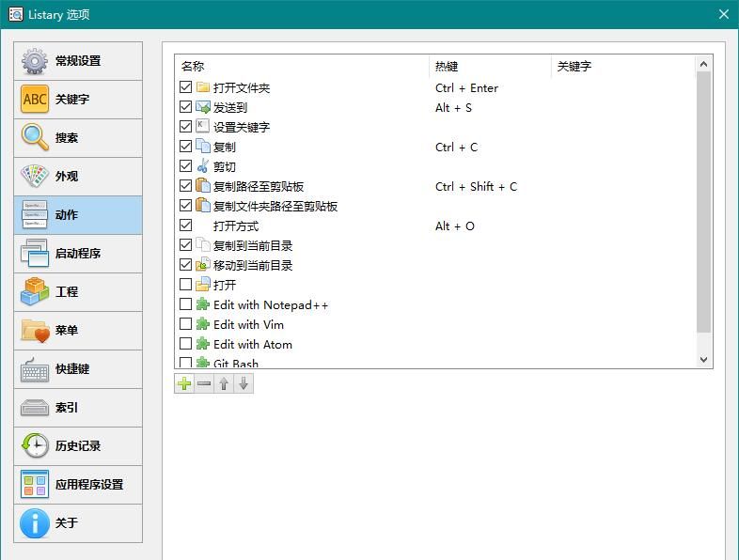Viewport: 739px width, 560px height.
Task: Click the puzzle icon beside Edit with Vim
Action: (x=203, y=324)
